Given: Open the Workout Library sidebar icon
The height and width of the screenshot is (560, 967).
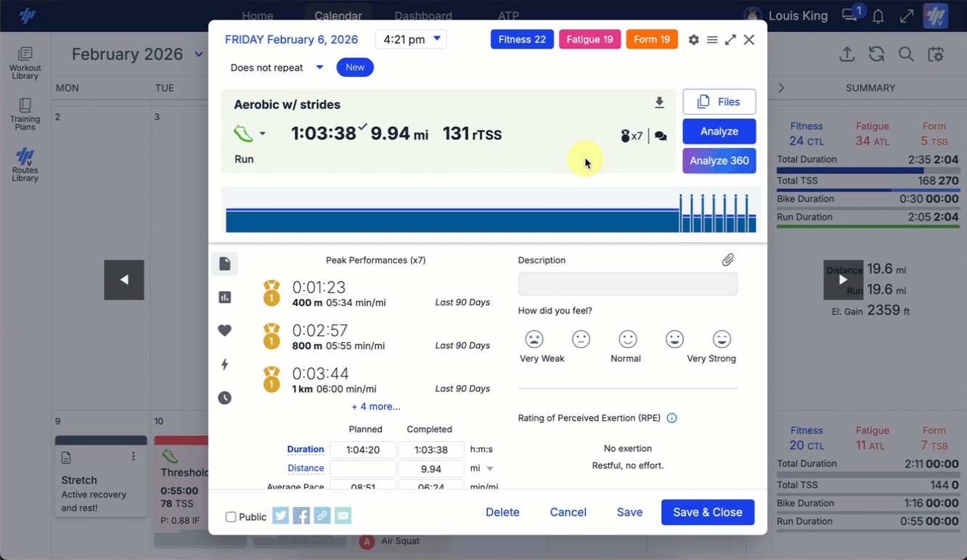Looking at the screenshot, I should [25, 62].
